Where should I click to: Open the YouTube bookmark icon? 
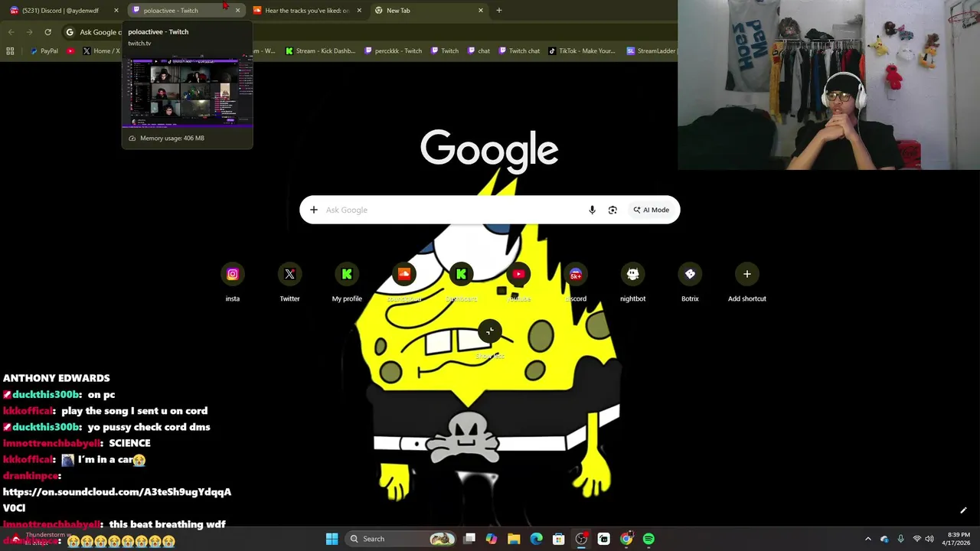pos(70,51)
